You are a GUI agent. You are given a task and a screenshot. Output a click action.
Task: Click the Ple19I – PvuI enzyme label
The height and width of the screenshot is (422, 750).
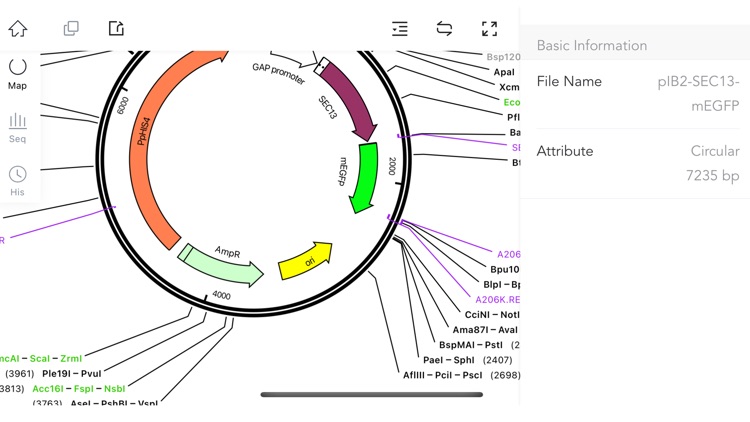point(72,373)
